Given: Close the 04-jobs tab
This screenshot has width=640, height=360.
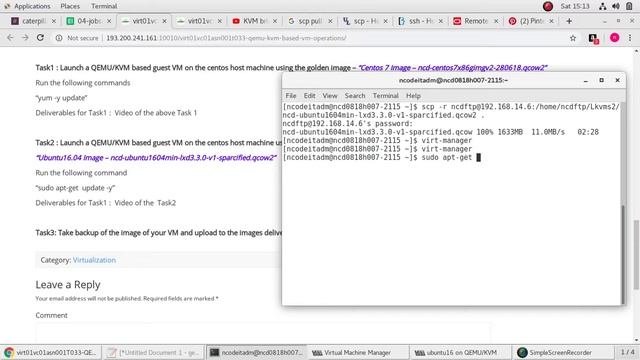Looking at the screenshot, I should (x=109, y=21).
